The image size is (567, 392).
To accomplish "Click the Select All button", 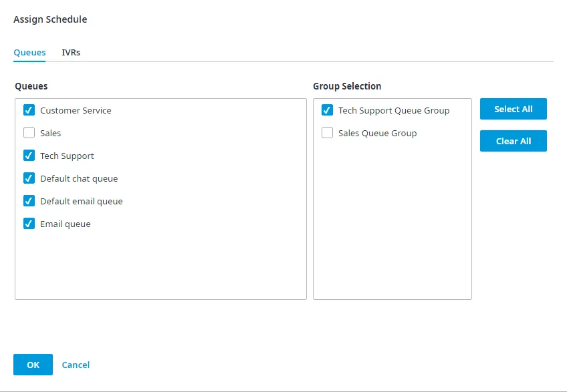I will (x=513, y=109).
